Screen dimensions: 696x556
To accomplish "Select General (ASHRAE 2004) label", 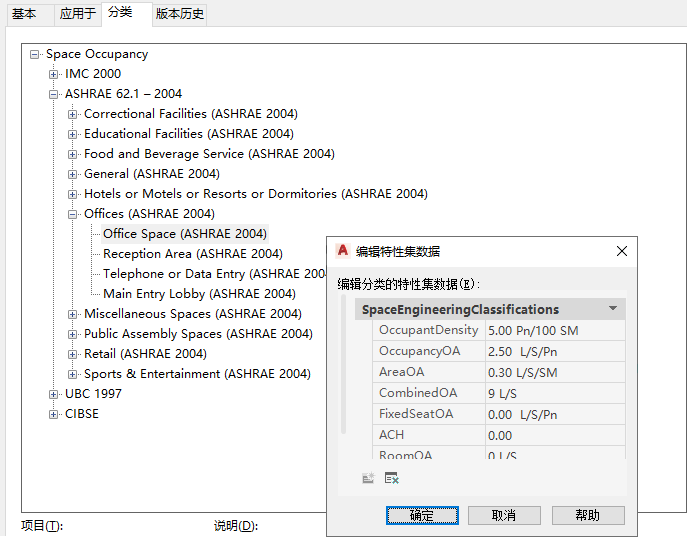I will click(152, 174).
